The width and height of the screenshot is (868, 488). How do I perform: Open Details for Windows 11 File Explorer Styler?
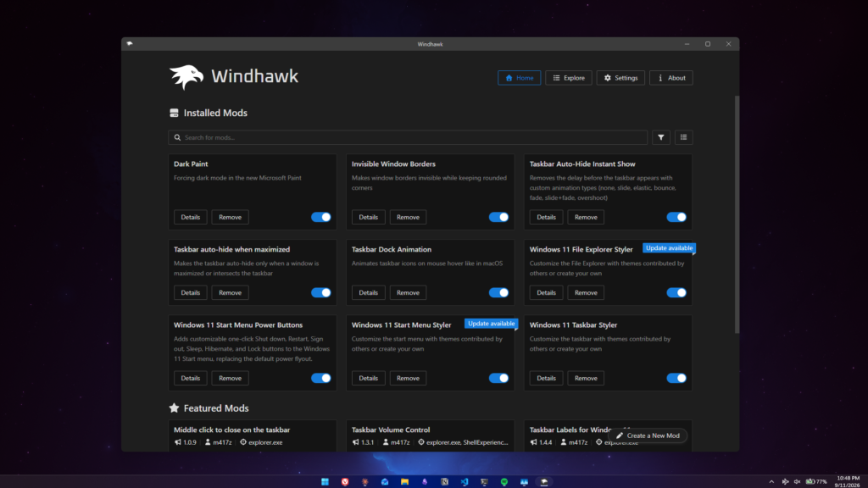click(546, 292)
